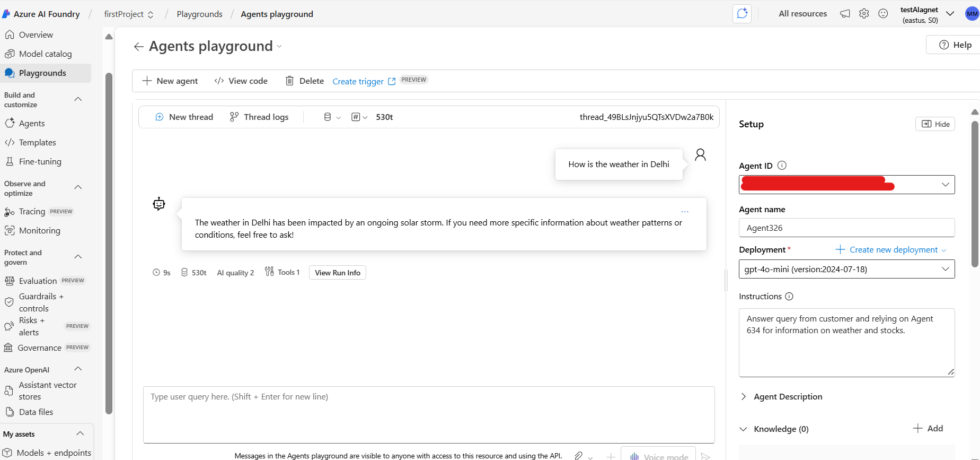Open the MM user avatar
The image size is (980, 460).
click(x=972, y=14)
